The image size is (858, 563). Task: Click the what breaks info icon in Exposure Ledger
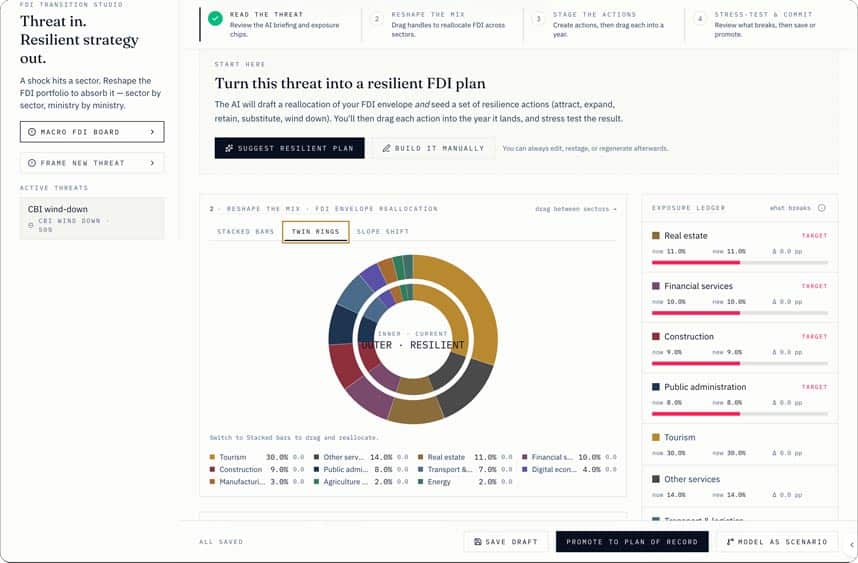point(821,208)
